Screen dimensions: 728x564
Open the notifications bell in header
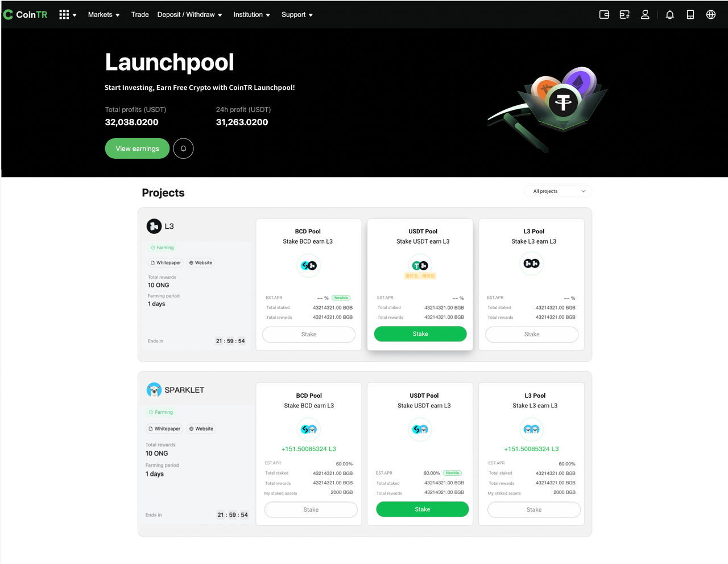[670, 15]
